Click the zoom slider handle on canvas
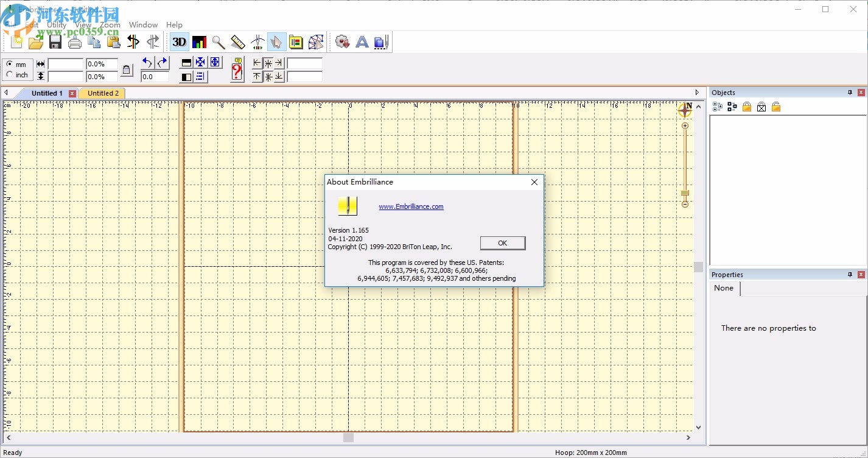 (x=685, y=193)
